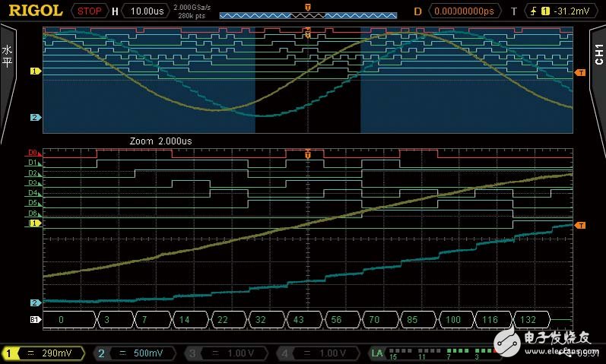Click channel 2 ground marker in zoom view
Viewport: 606px width, 364px height.
click(x=34, y=302)
